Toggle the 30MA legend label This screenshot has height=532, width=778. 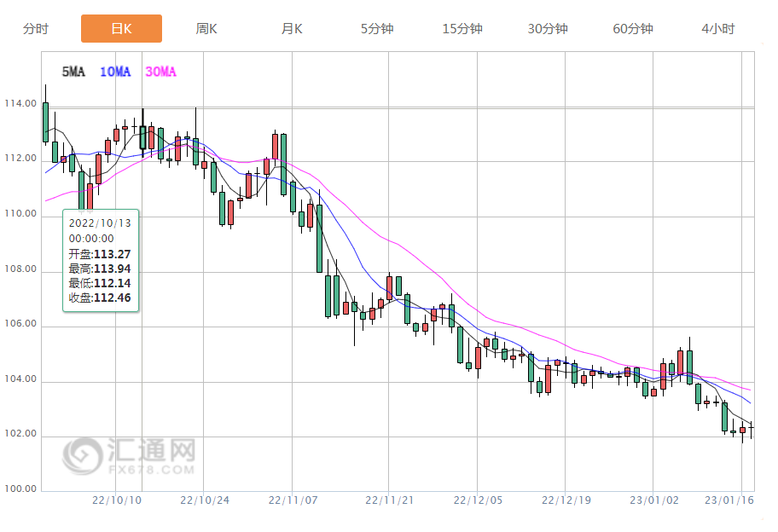(160, 72)
